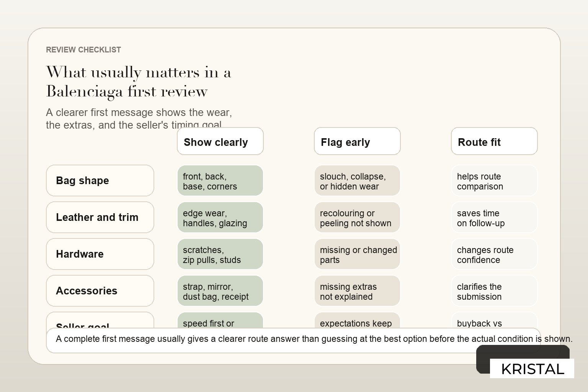Open the Accessories row label
588x392 pixels.
100,291
